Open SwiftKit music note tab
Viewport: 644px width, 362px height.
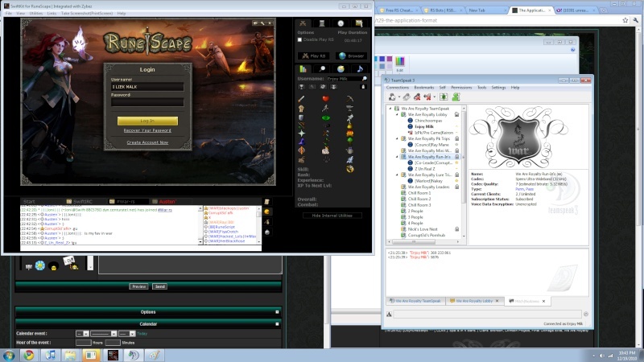pyautogui.click(x=359, y=69)
